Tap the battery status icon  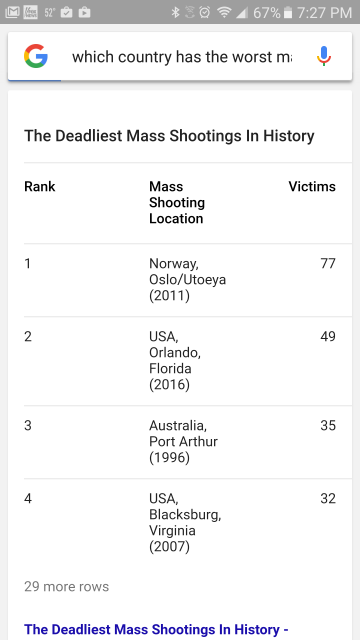288,13
